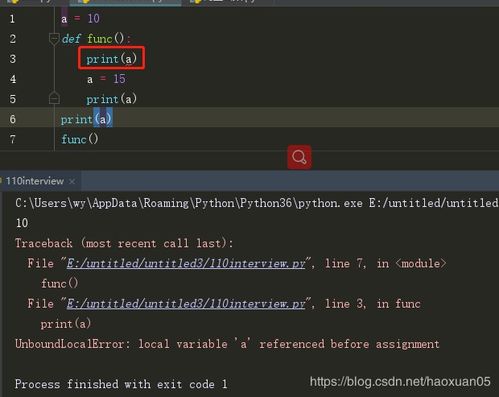Click highlighted print(a) on line 6
The width and height of the screenshot is (499, 397).
(x=87, y=119)
